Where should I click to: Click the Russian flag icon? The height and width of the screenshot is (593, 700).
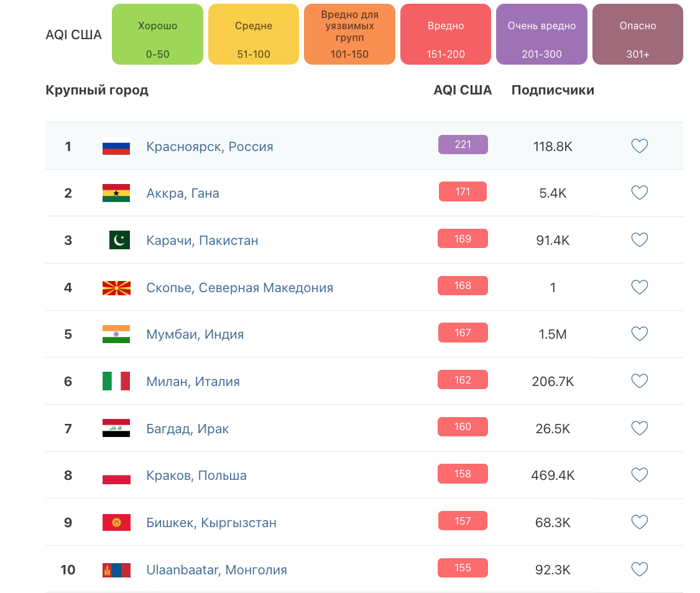[x=116, y=146]
